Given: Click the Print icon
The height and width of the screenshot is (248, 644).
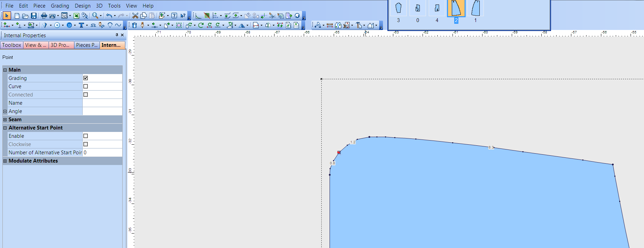Looking at the screenshot, I should pyautogui.click(x=44, y=15).
